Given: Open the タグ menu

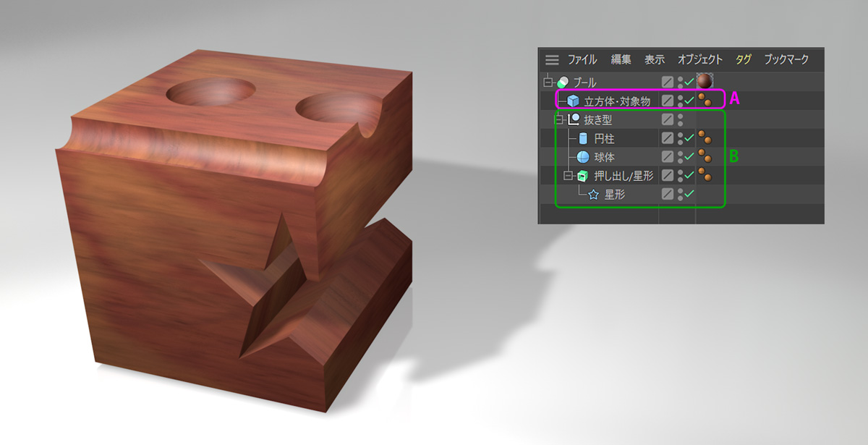Looking at the screenshot, I should (x=744, y=60).
